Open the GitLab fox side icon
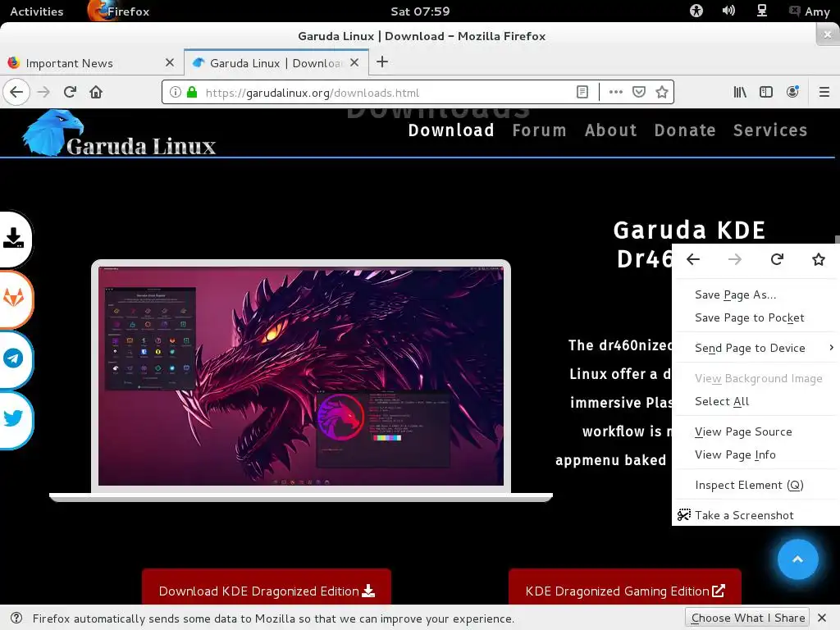Image resolution: width=840 pixels, height=630 pixels. (x=15, y=298)
